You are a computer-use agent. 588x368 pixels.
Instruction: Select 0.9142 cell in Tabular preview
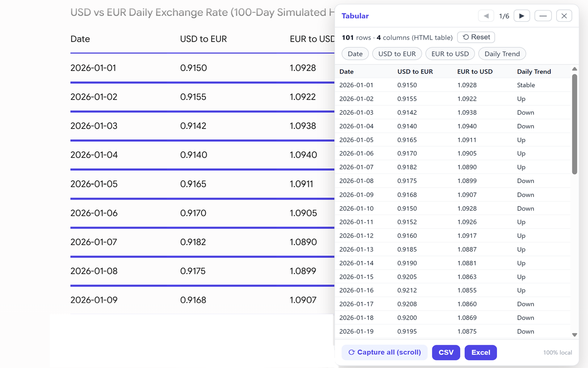(407, 113)
